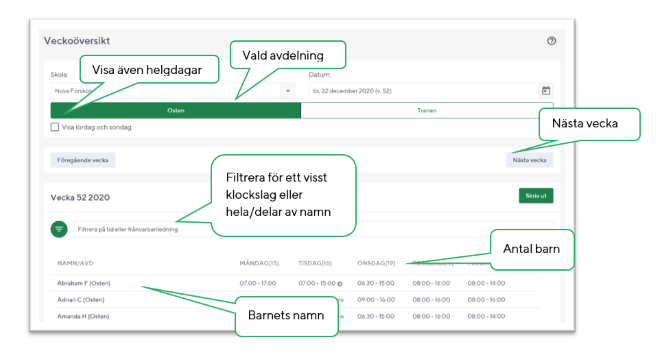Click the info icon beside Tuesday's time
The image size is (656, 364).
[340, 284]
